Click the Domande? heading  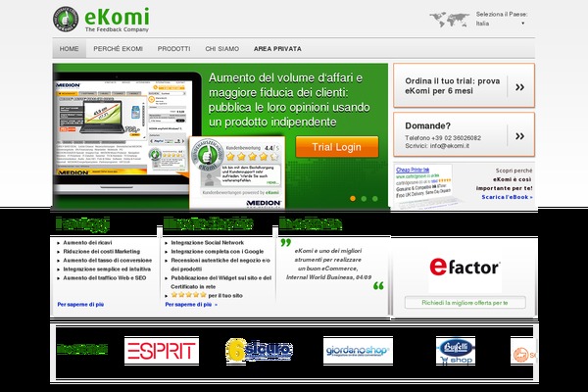tap(428, 125)
